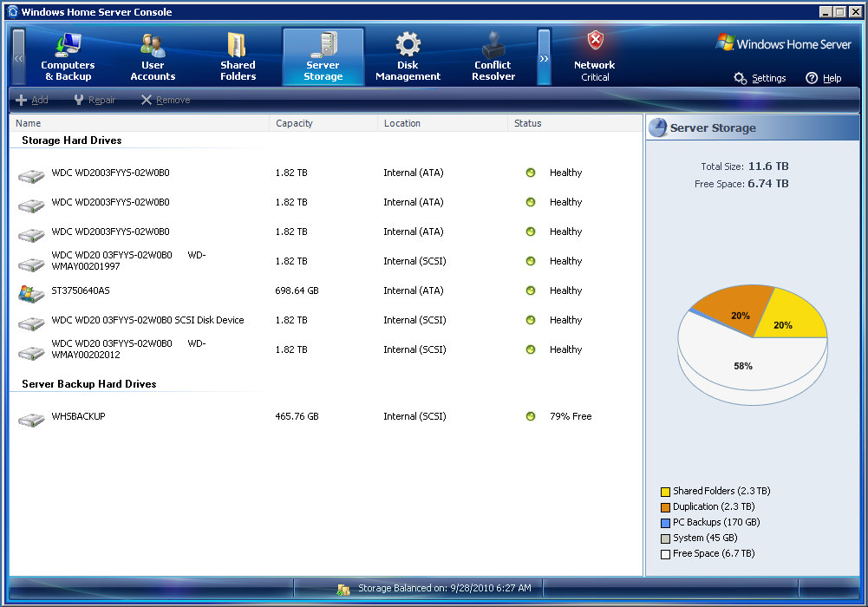Click the orange 20% pie chart slice
This screenshot has width=868, height=607.
coord(734,310)
